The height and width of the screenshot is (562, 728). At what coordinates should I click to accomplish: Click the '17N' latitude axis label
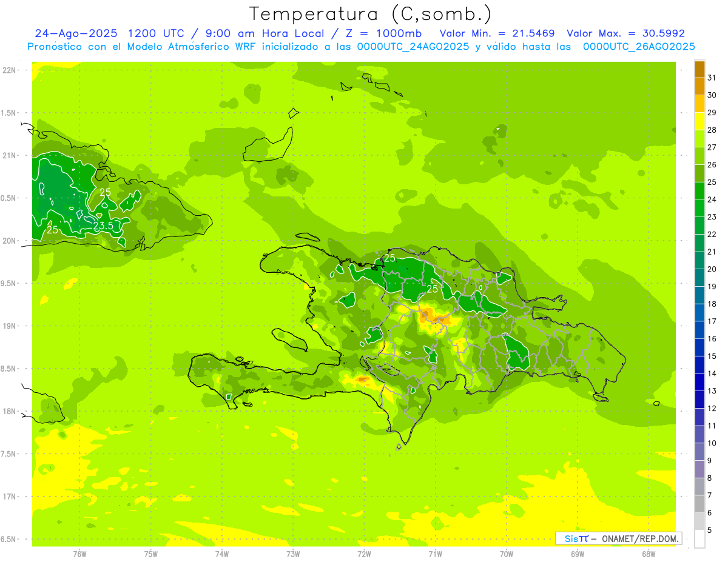click(10, 497)
